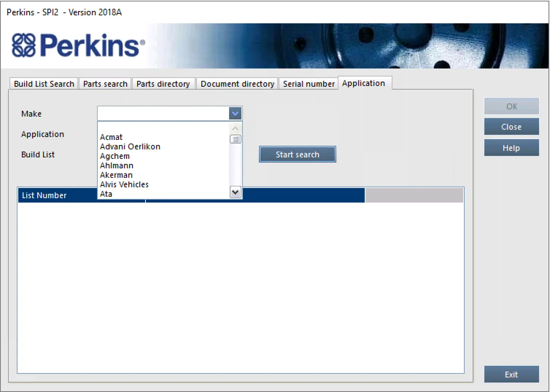Viewport: 550px width, 392px height.
Task: Select Acmat from the Make list
Action: (x=111, y=137)
